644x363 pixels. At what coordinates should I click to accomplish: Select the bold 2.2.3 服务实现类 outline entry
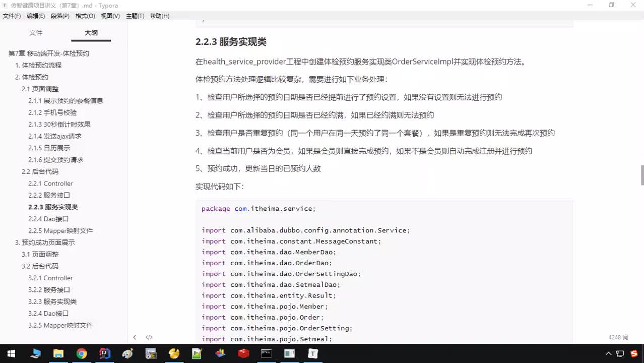tap(53, 207)
